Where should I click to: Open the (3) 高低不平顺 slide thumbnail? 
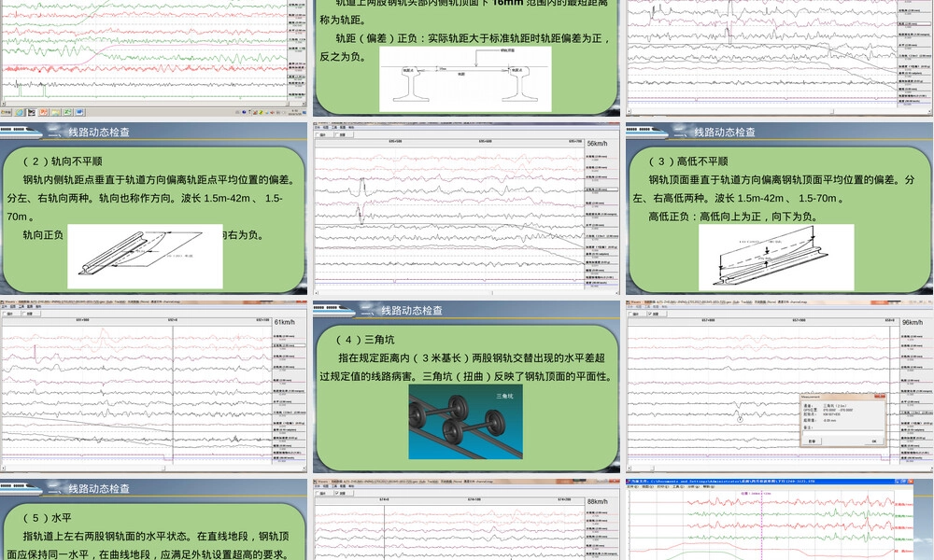(779, 208)
